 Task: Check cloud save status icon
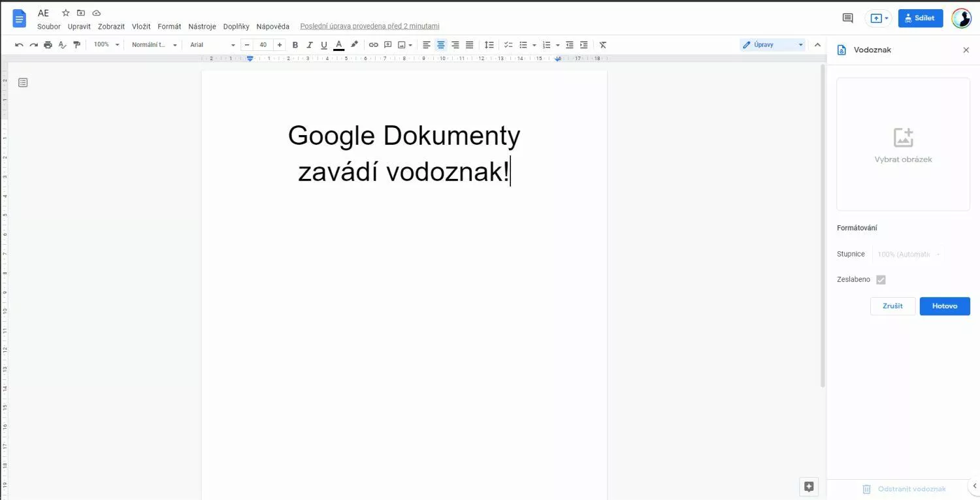point(97,13)
